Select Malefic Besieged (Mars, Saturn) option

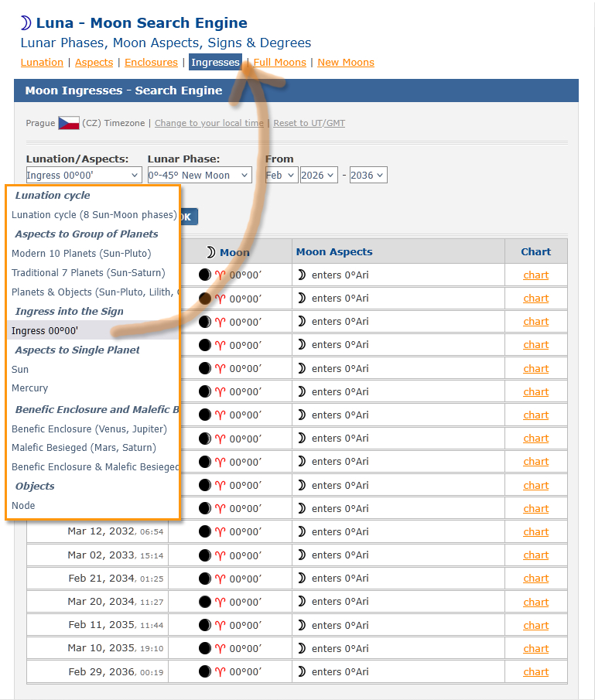(84, 448)
